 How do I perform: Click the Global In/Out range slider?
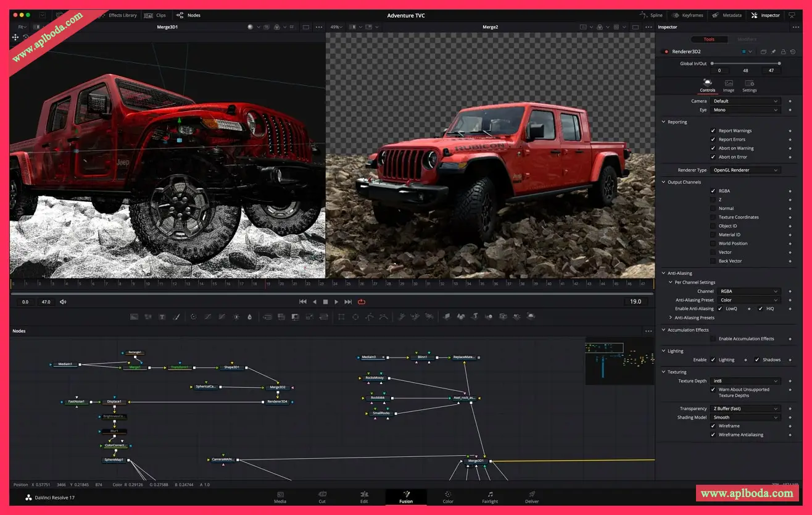tap(745, 63)
